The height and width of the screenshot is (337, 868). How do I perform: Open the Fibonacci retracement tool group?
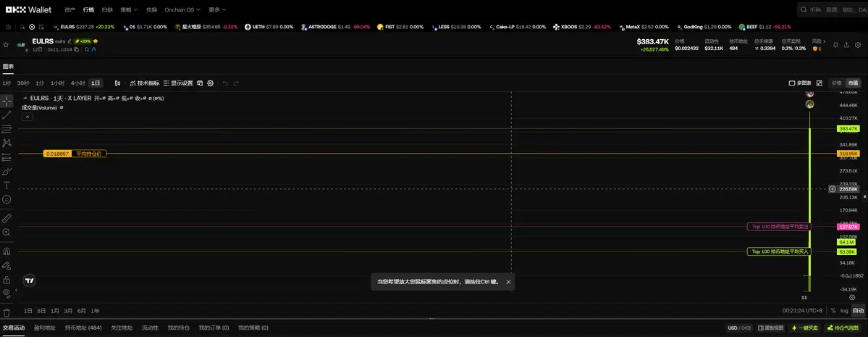pos(7,129)
